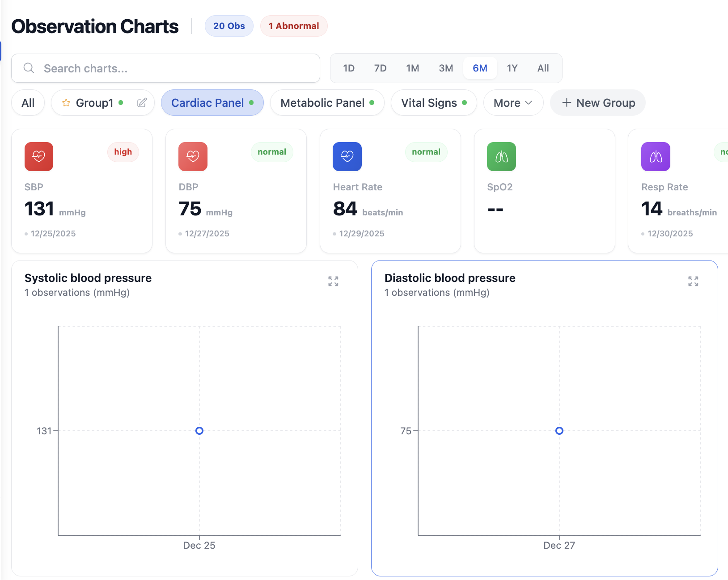Click the 1 Abnormal badge
This screenshot has height=580, width=728.
[x=294, y=26]
